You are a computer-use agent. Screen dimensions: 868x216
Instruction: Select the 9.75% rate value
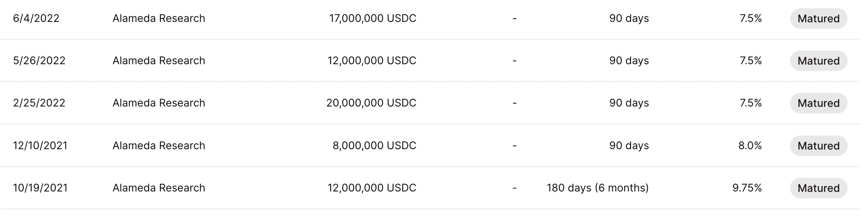(x=747, y=188)
